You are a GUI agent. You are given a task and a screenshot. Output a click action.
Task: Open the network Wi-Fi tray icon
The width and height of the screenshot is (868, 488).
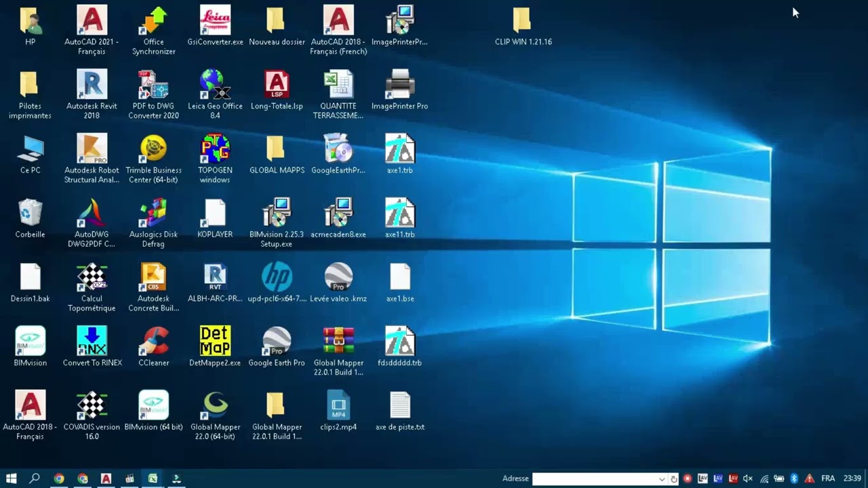click(x=764, y=479)
